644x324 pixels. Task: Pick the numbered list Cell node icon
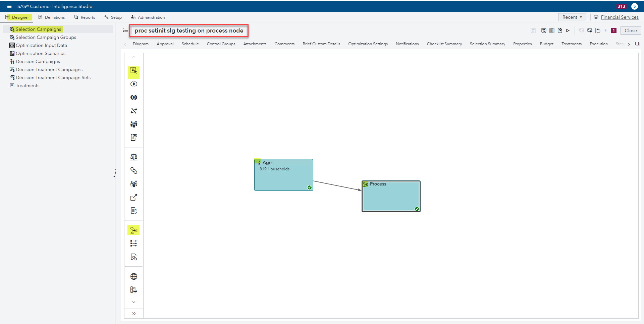coord(133,211)
